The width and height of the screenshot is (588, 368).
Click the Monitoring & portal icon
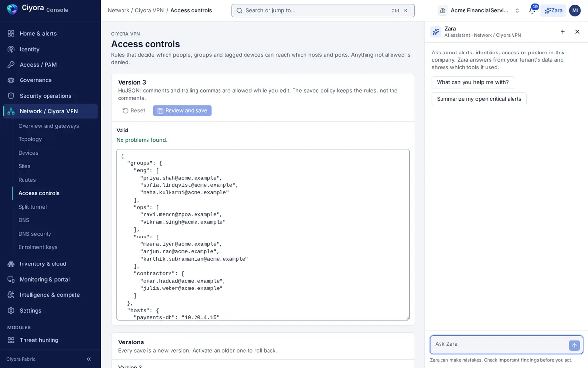(x=11, y=279)
